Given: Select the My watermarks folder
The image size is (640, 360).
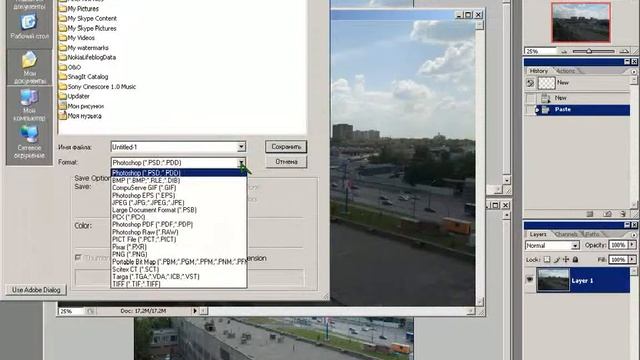Looking at the screenshot, I should (84, 48).
